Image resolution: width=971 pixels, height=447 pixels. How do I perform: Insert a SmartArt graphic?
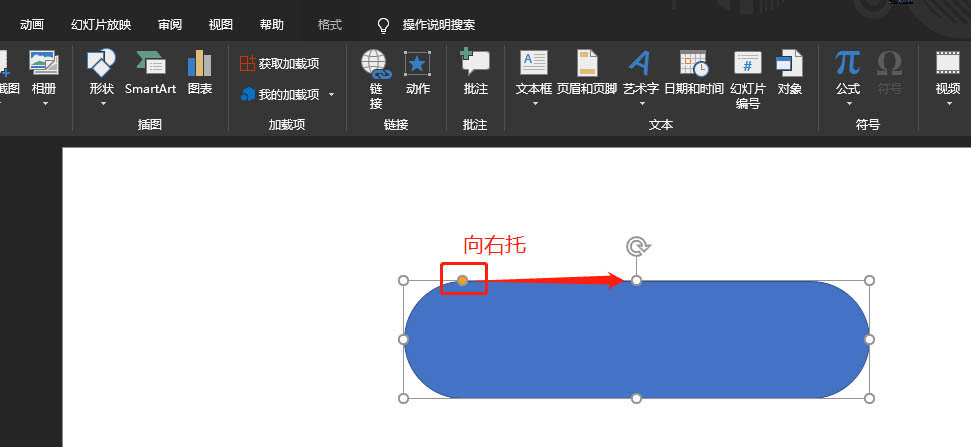pyautogui.click(x=150, y=72)
